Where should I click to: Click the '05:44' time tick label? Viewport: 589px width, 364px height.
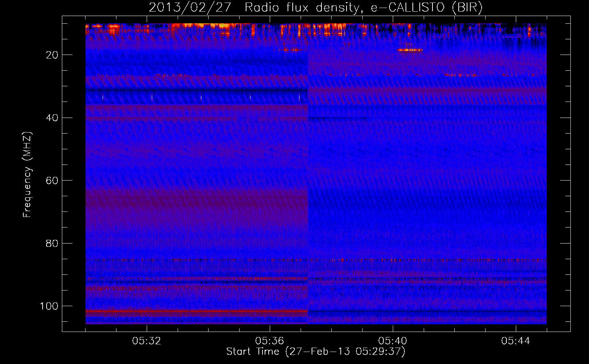516,341
